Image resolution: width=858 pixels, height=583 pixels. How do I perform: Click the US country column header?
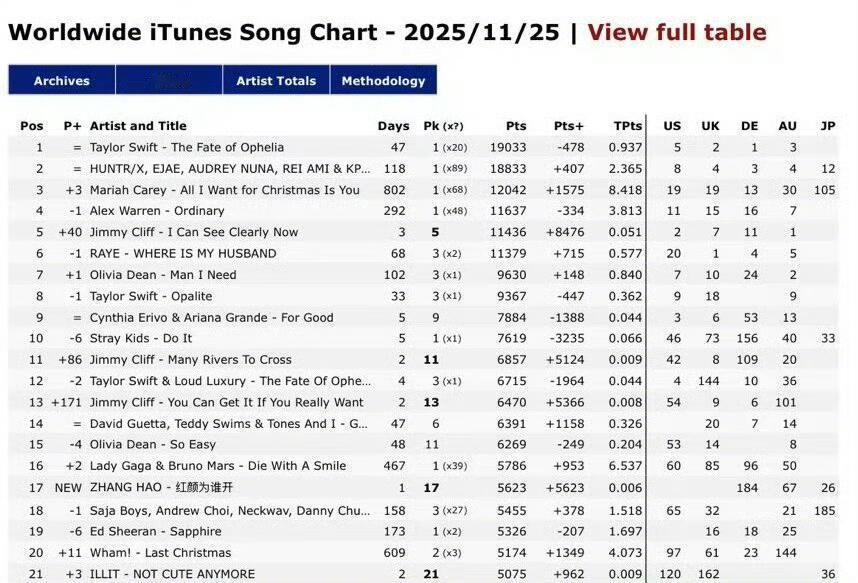click(x=672, y=126)
